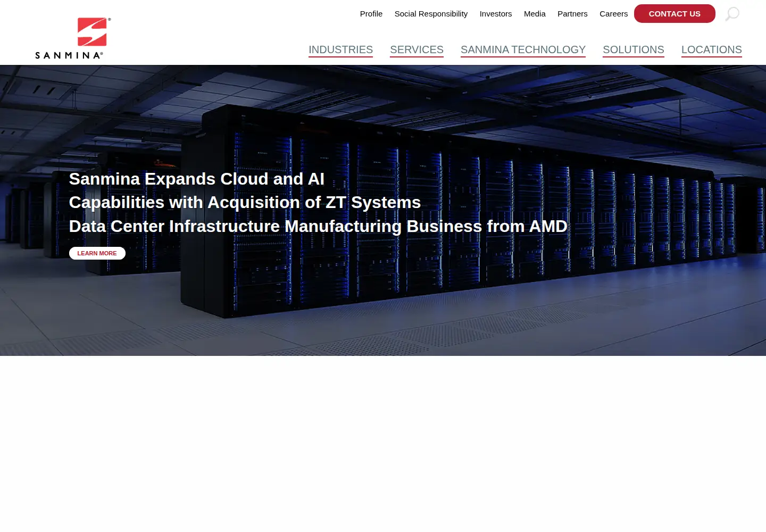Open the Profile link
The height and width of the screenshot is (532, 766).
[x=371, y=14]
